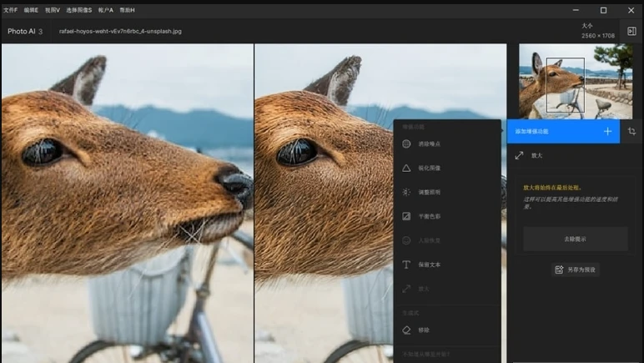Click the 增强功能 section header in list
644x363 pixels.
pos(413,127)
